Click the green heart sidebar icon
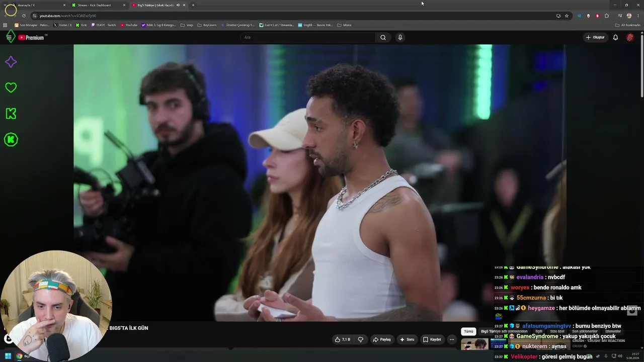 (11, 87)
